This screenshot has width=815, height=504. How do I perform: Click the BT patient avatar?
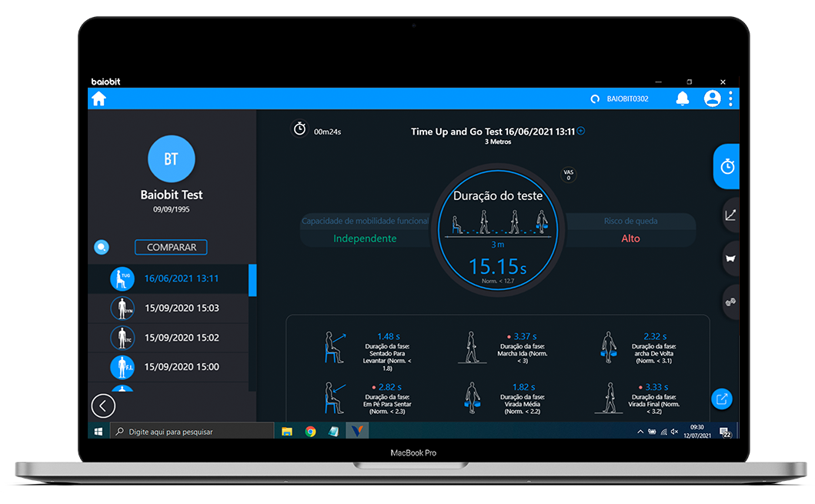point(172,159)
